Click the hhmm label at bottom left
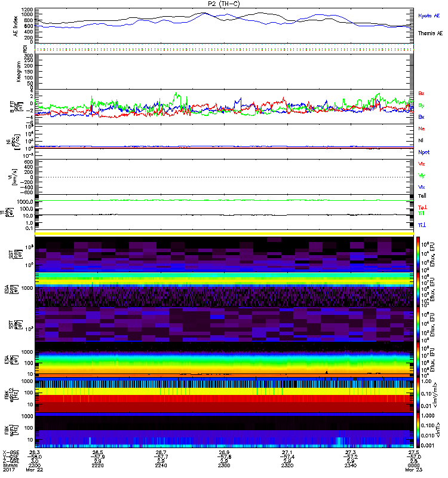Viewport: 448px width, 478px height. [10, 465]
